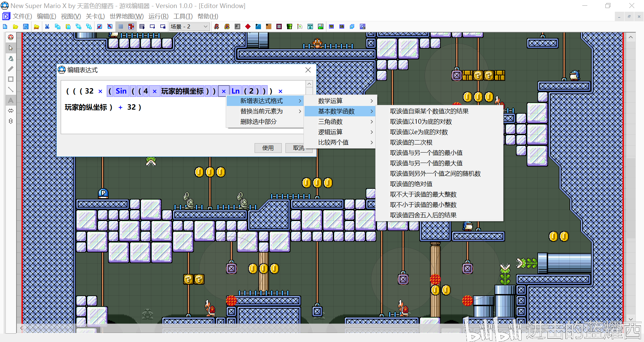The image size is (644, 342).
Task: Click 玩家的纵坐标 in the expression
Action: click(x=86, y=107)
